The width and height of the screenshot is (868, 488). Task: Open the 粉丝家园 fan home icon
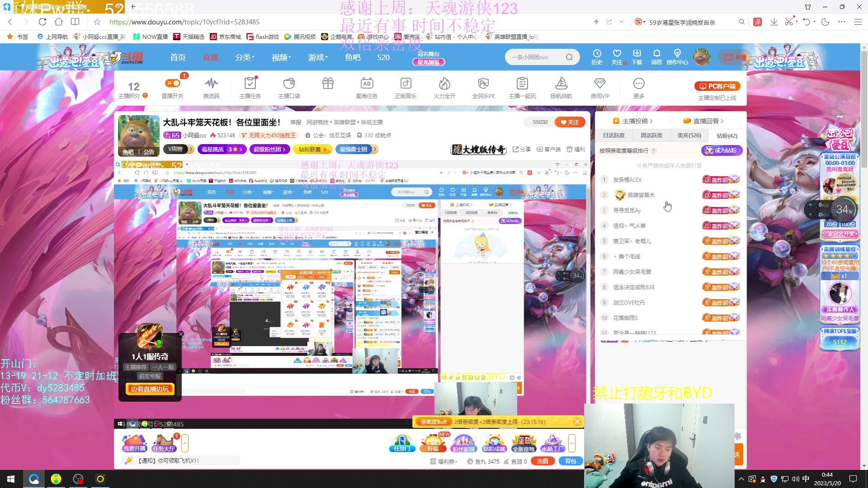tap(463, 443)
